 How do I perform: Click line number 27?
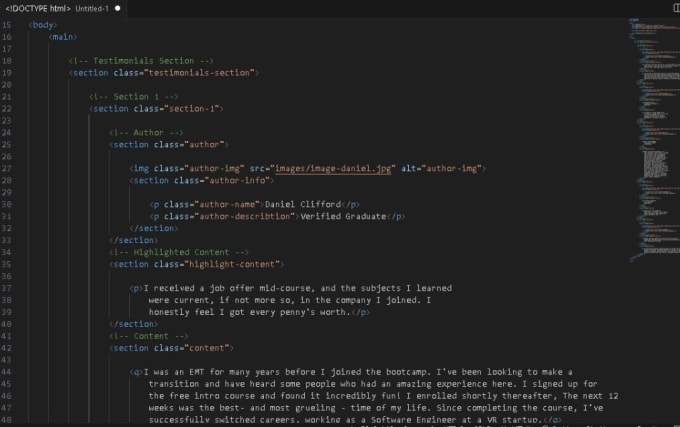click(x=7, y=169)
